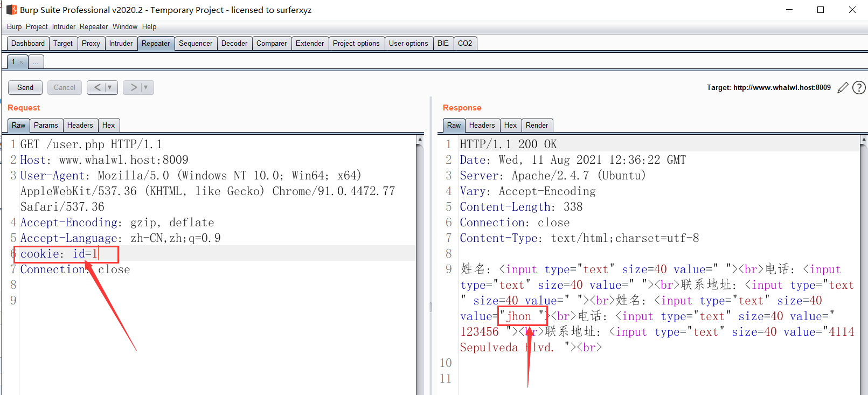Switch request view to Params
Viewport: 868px width, 395px height.
pos(46,125)
